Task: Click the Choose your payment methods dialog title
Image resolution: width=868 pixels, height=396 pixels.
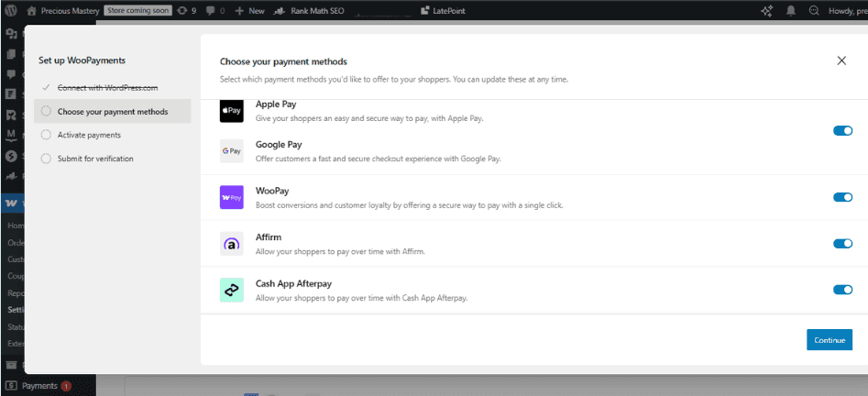Action: coord(283,61)
